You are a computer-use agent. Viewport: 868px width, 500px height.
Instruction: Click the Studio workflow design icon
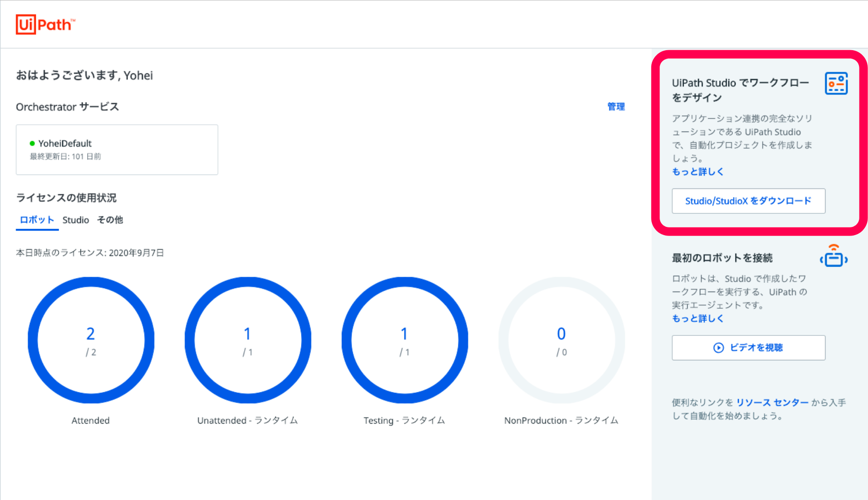[x=836, y=84]
